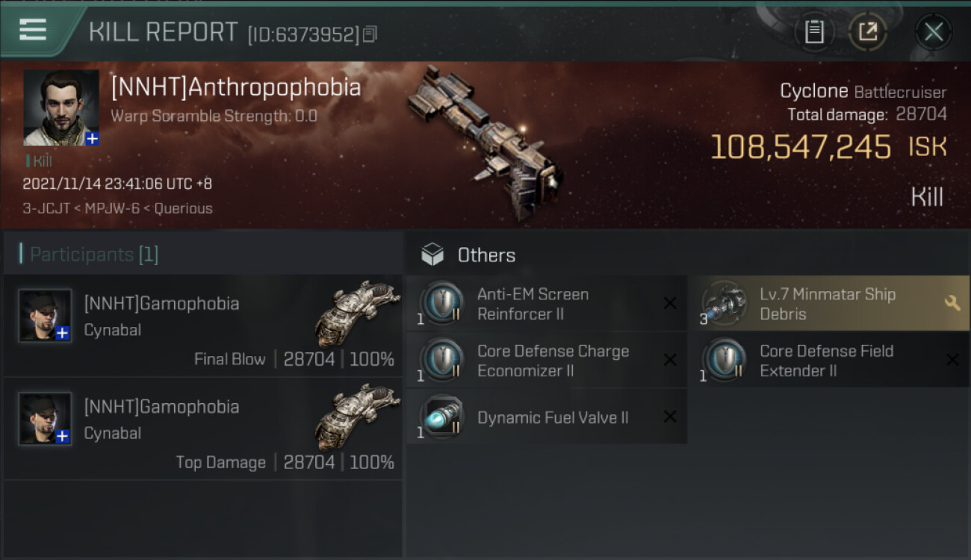Close the kill report window

coord(934,31)
